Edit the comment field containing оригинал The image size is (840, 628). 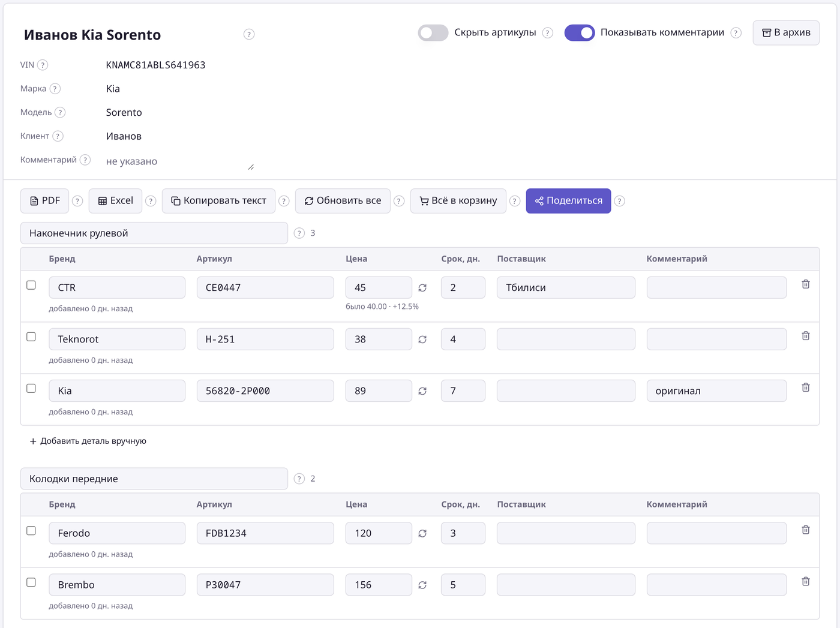point(716,391)
